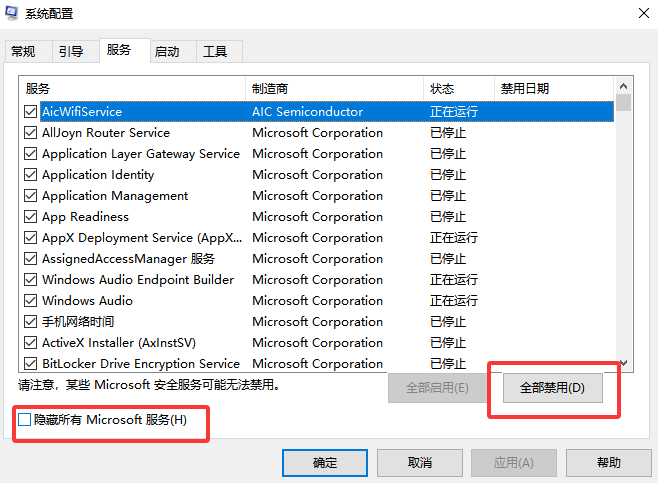Select the Windows Audio service name
This screenshot has width=658, height=483.
(87, 300)
